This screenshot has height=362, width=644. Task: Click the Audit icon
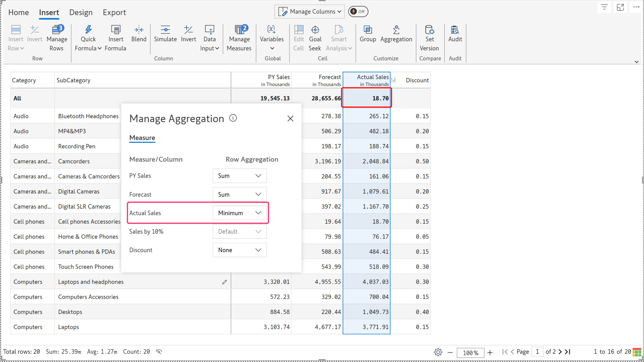(455, 30)
